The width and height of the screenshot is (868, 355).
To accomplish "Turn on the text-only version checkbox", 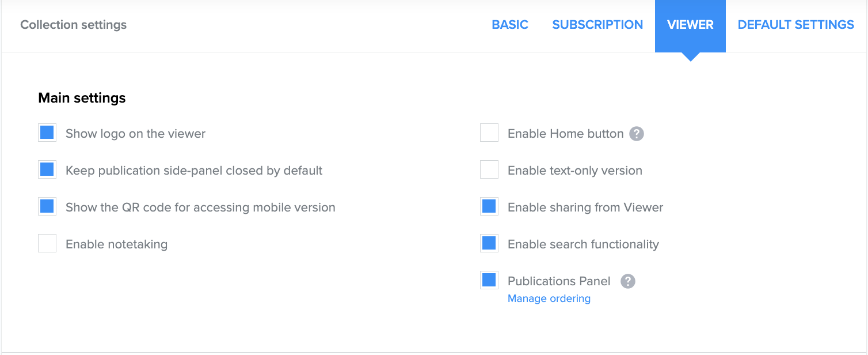I will pos(489,170).
